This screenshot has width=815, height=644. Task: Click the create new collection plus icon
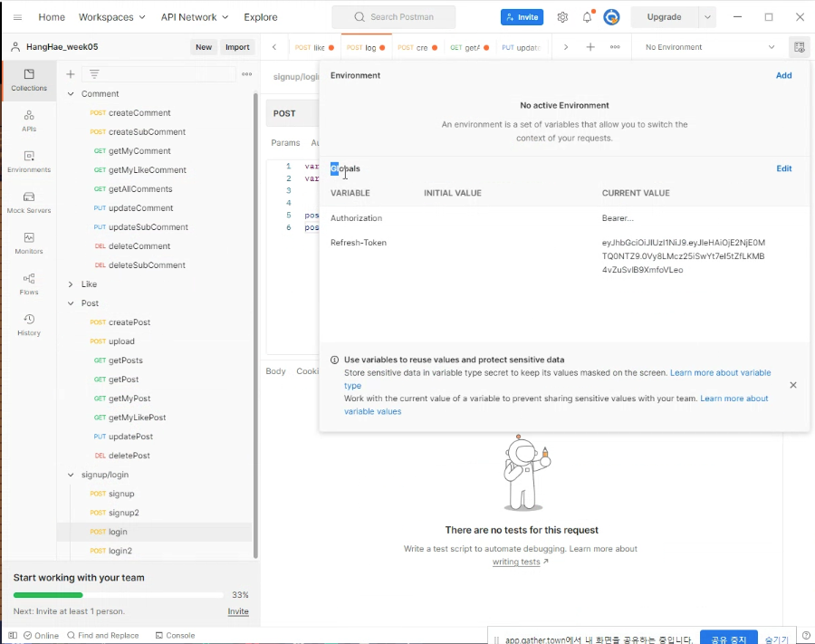click(71, 74)
